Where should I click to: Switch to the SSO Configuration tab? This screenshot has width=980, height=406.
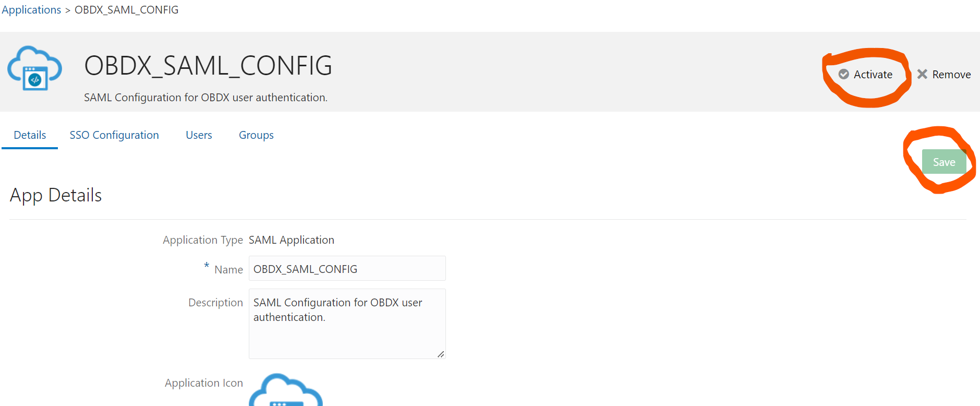tap(114, 135)
